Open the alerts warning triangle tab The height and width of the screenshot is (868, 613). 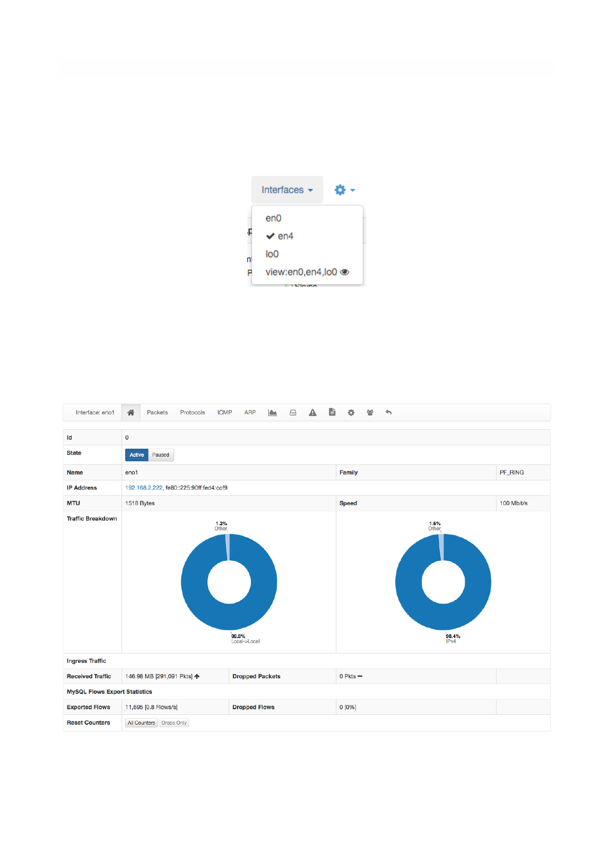313,412
